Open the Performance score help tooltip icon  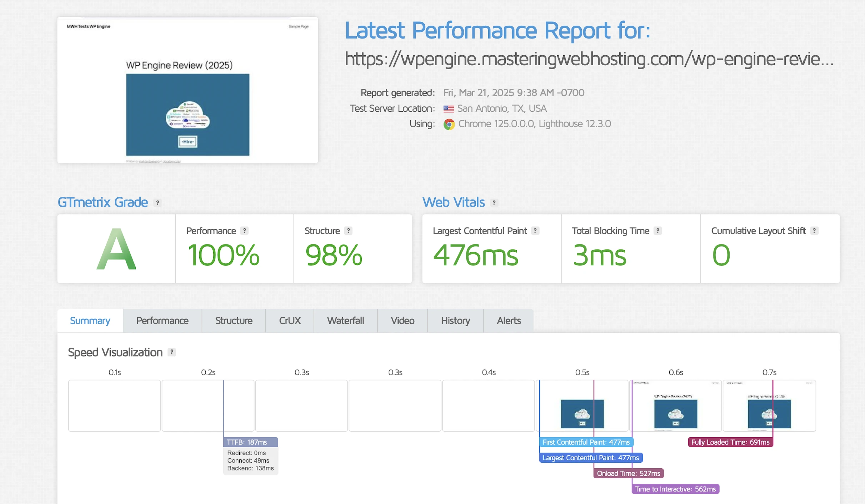click(244, 231)
